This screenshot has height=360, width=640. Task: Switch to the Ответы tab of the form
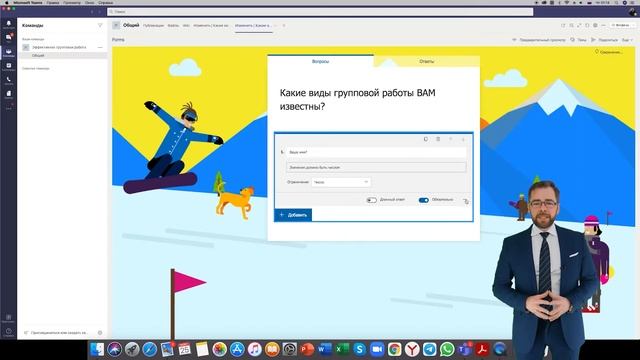click(x=427, y=61)
